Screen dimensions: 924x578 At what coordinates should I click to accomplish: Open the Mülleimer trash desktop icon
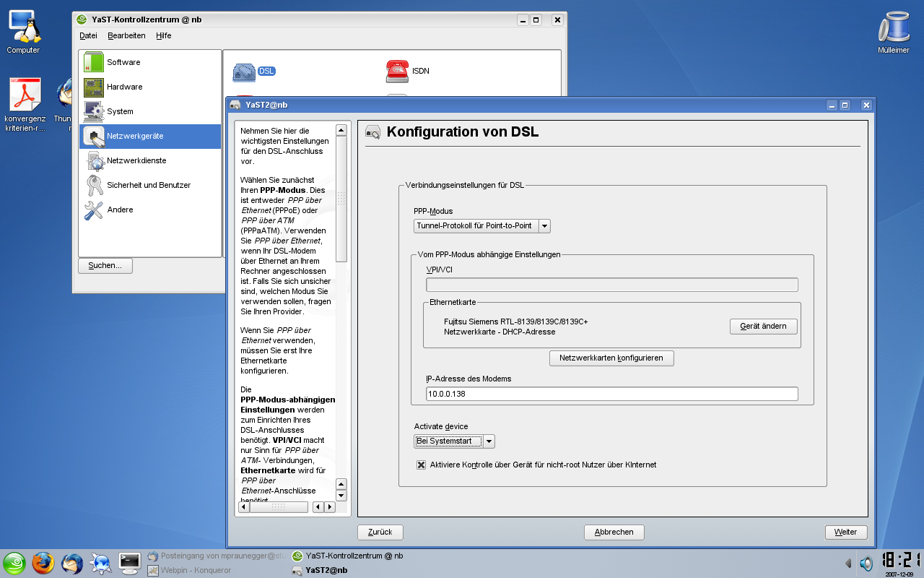(x=893, y=30)
